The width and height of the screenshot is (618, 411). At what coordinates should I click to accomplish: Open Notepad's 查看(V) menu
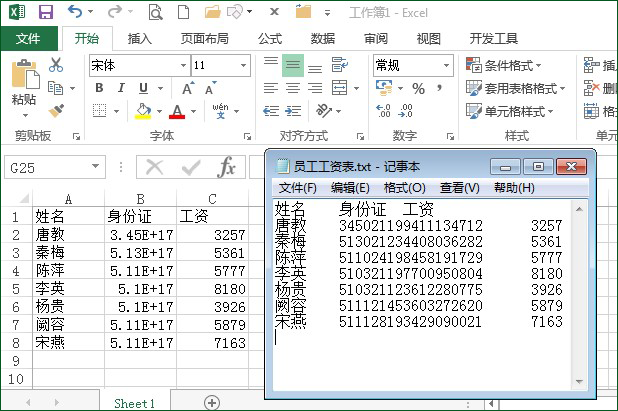[460, 188]
